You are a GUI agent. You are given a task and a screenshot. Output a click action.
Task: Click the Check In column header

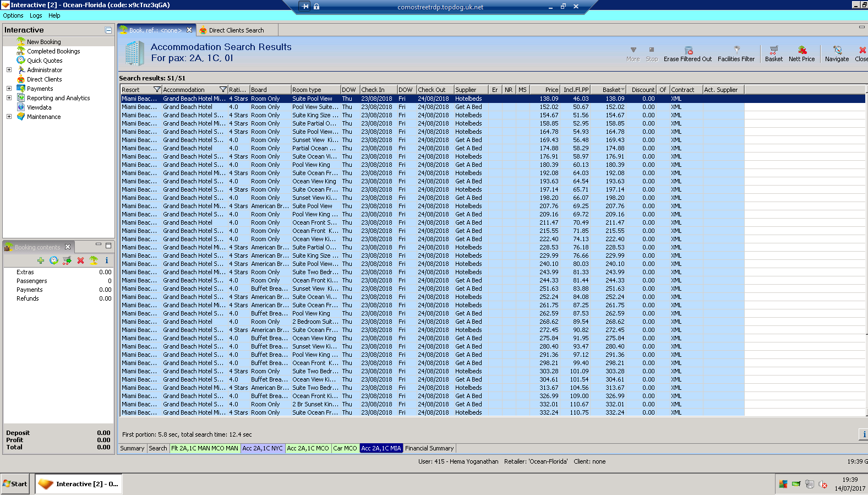click(x=379, y=90)
